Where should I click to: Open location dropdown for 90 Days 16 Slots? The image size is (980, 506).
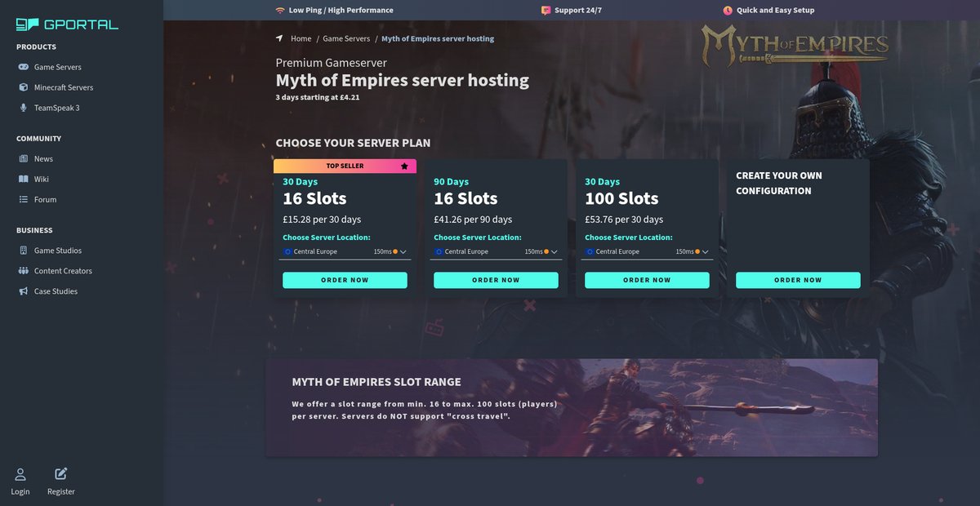coord(496,251)
